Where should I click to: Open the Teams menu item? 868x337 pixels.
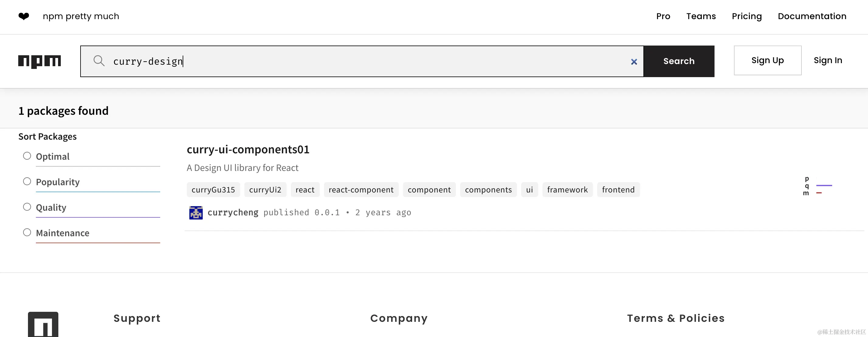click(701, 16)
